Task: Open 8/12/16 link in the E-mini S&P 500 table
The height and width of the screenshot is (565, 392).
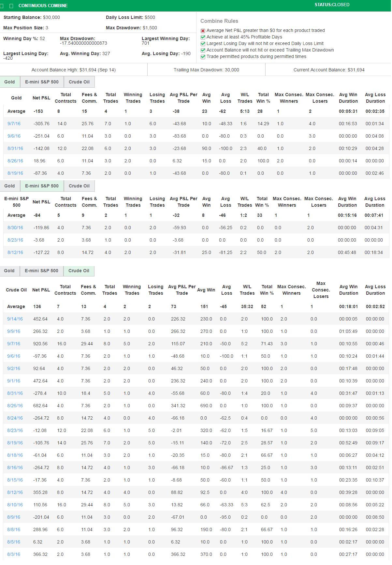Action: (x=15, y=252)
